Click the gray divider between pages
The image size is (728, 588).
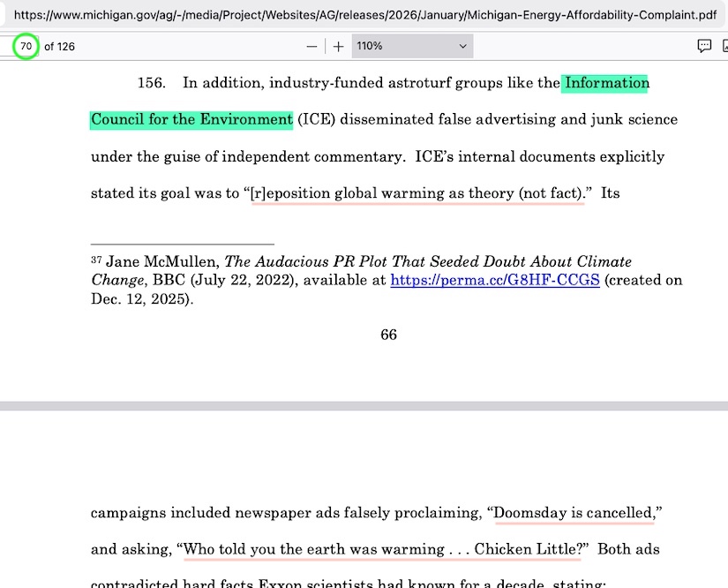pyautogui.click(x=364, y=405)
